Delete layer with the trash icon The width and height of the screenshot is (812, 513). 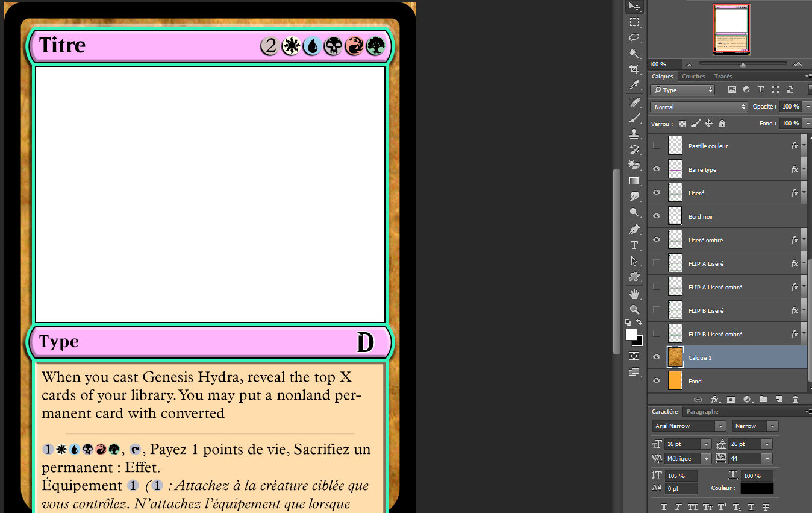pyautogui.click(x=795, y=399)
